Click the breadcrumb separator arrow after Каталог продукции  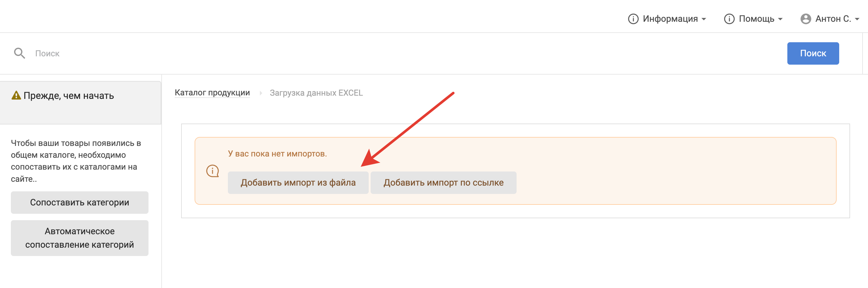click(261, 93)
